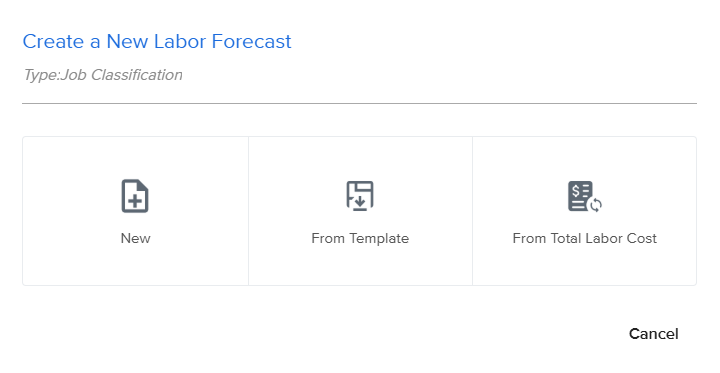This screenshot has height=373, width=720.
Task: Select the "From Total Labor Cost" text label
Action: click(x=585, y=238)
